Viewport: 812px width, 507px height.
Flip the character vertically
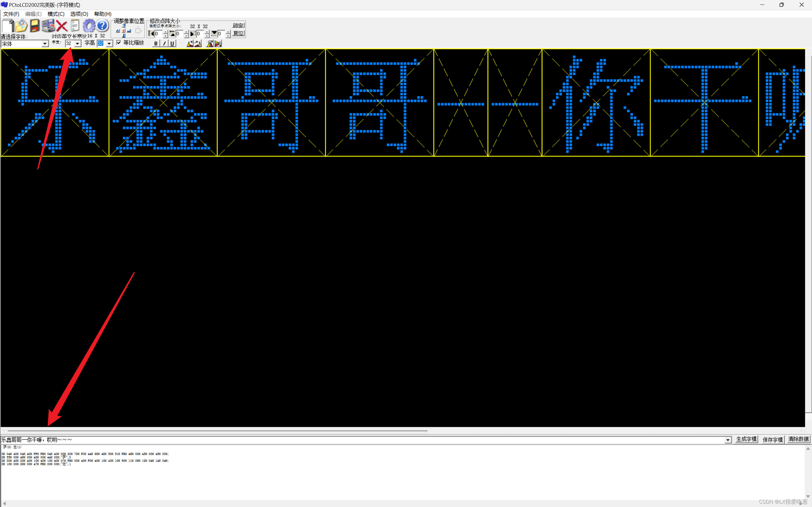218,43
